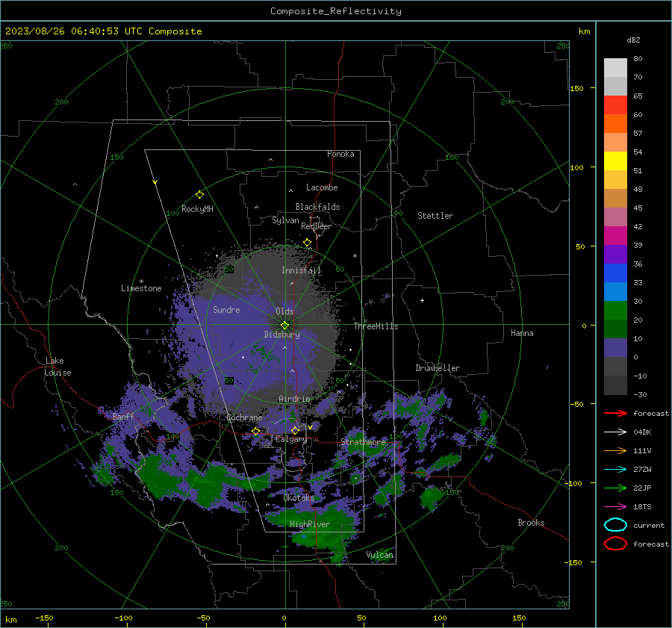
Task: Click the radar site marker at Olds
Action: tap(285, 325)
